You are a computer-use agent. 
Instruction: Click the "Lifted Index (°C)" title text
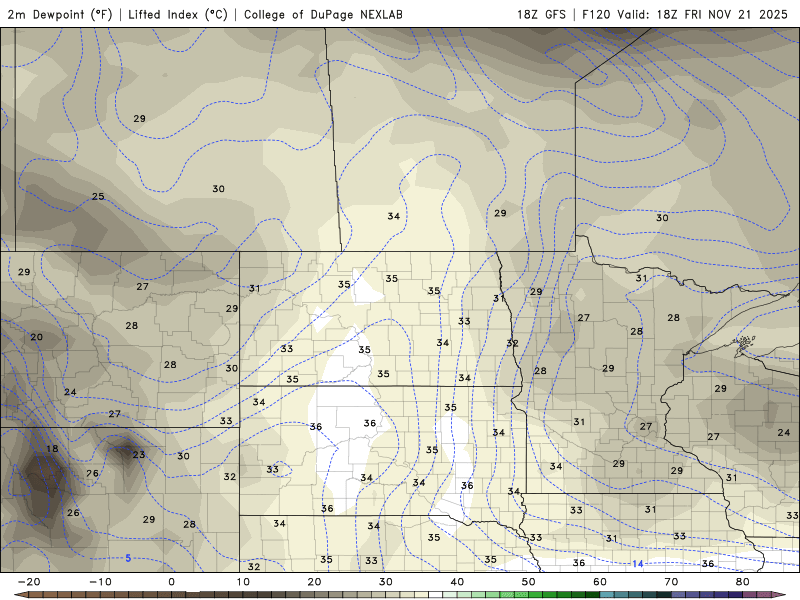click(x=178, y=14)
